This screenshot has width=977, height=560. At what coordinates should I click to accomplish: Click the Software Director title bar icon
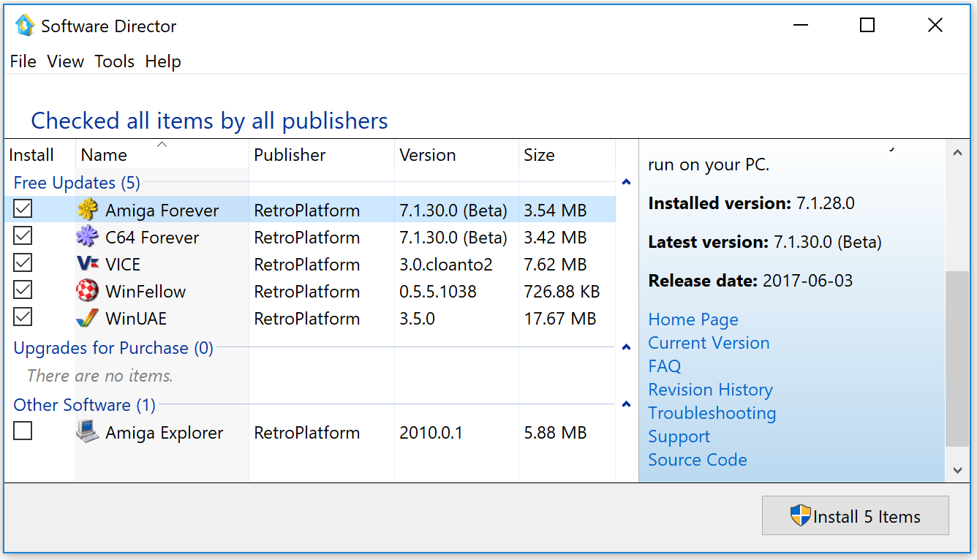(25, 26)
